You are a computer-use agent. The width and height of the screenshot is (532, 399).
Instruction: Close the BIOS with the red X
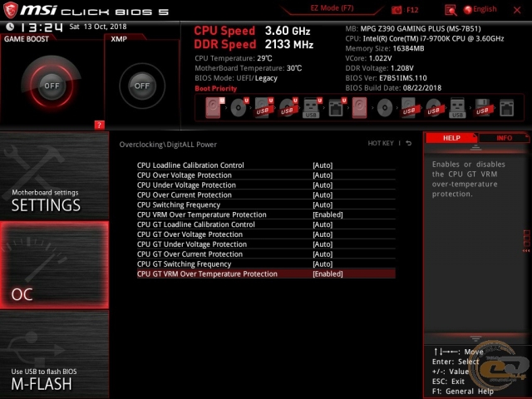click(x=517, y=10)
